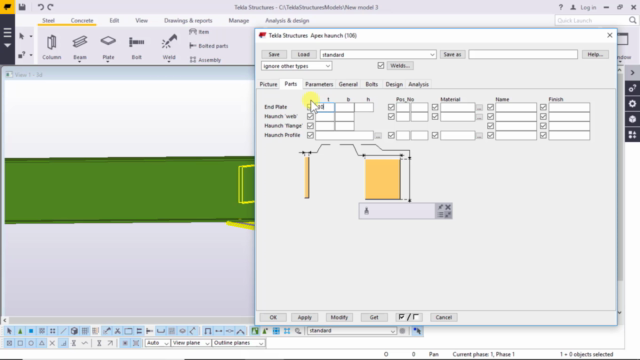Toggle snap to circle center points
640x360 pixels.
[x=31, y=343]
